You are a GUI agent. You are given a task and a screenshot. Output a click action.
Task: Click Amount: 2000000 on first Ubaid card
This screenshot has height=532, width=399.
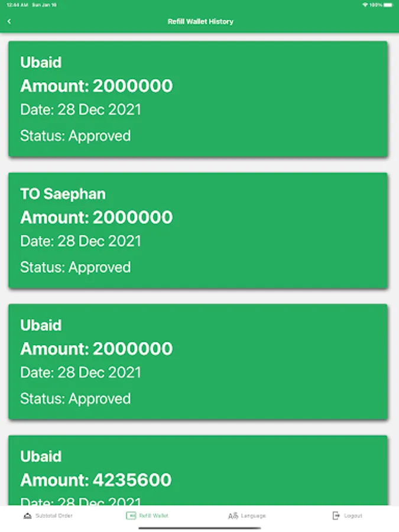(96, 86)
